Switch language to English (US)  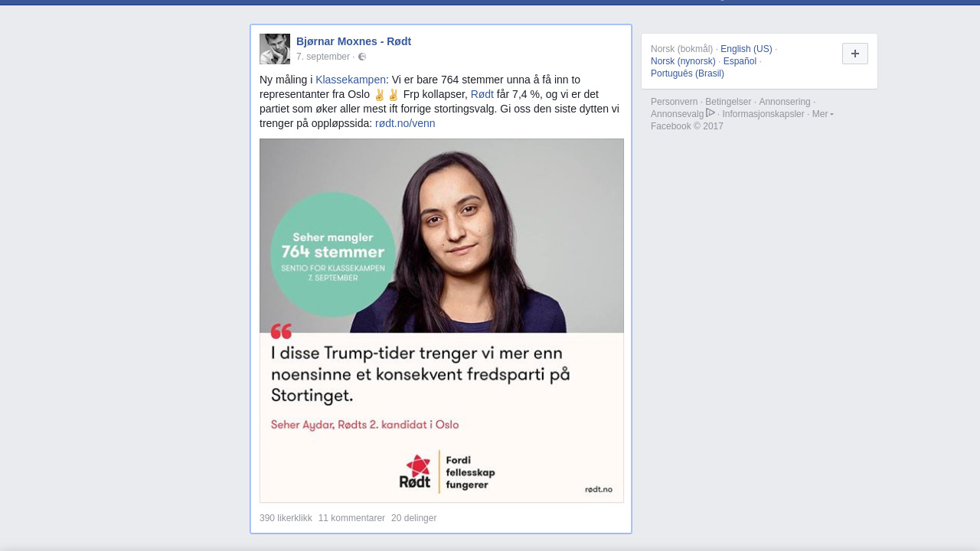[x=746, y=49]
